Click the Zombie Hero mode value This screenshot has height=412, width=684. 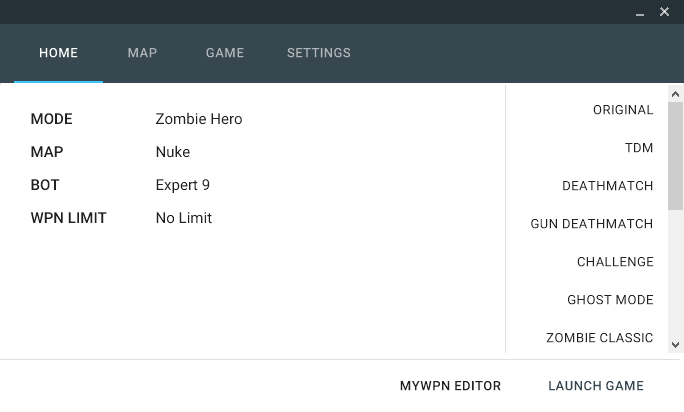pyautogui.click(x=198, y=119)
